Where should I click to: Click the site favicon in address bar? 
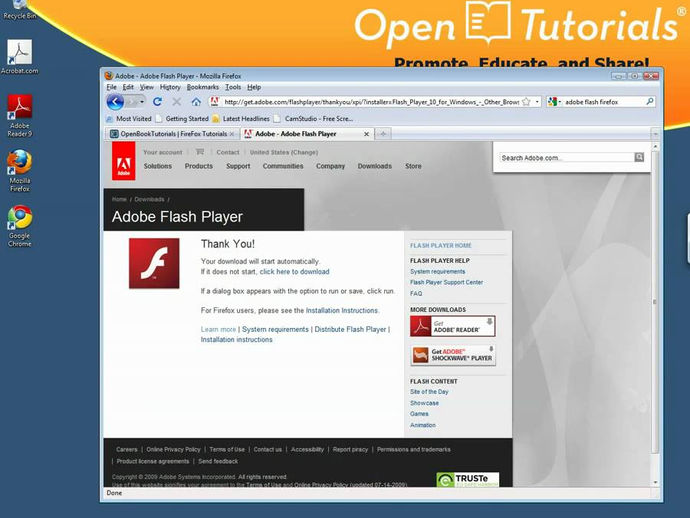pyautogui.click(x=214, y=102)
